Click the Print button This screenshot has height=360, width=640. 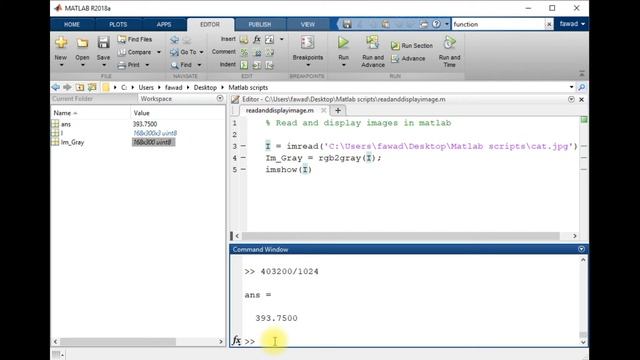coord(129,65)
